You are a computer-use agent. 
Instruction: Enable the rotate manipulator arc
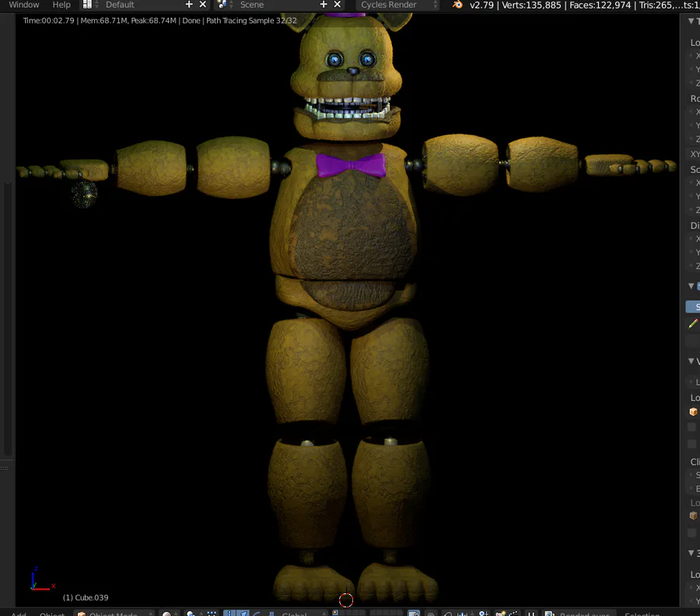click(x=256, y=614)
